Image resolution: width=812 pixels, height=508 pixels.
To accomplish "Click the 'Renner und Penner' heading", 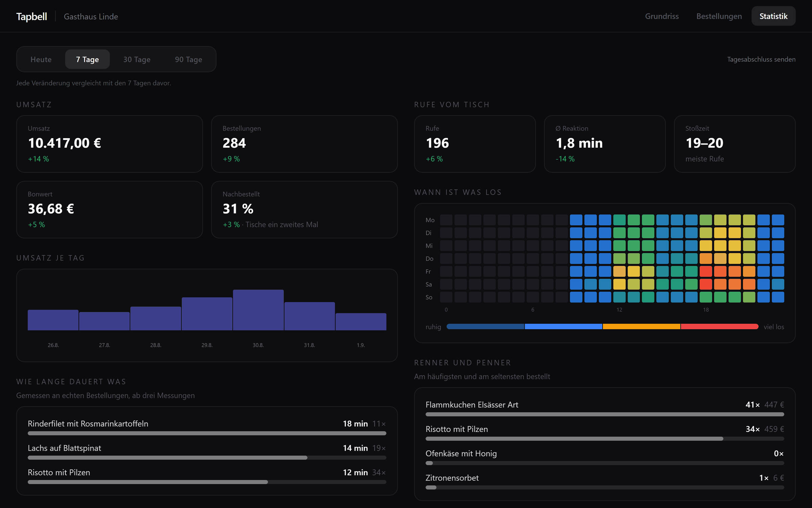I will [463, 363].
